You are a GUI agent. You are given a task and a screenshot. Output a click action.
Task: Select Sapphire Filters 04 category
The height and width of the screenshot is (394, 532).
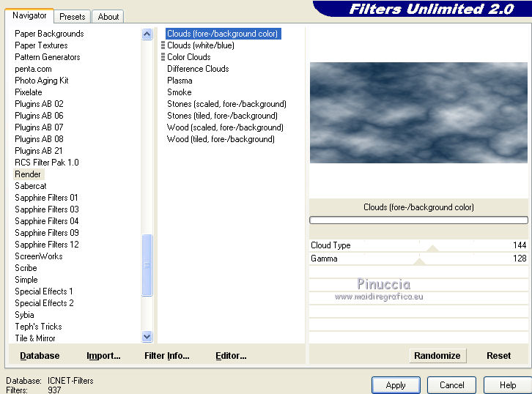pyautogui.click(x=47, y=221)
